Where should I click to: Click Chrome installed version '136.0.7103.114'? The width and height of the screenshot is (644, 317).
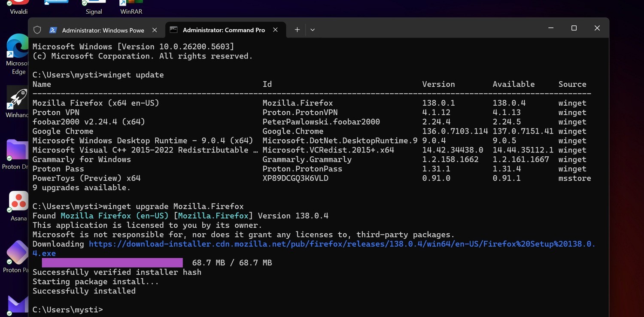tap(455, 131)
